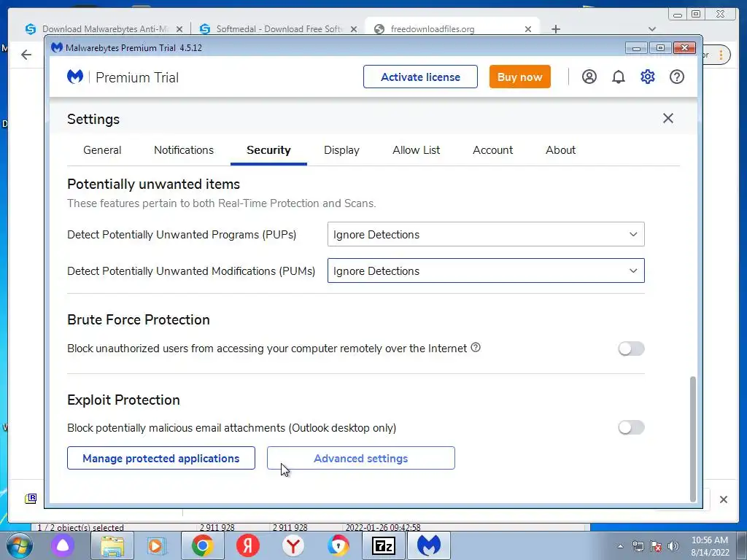Open the help question mark icon
The image size is (747, 560).
[x=676, y=77]
